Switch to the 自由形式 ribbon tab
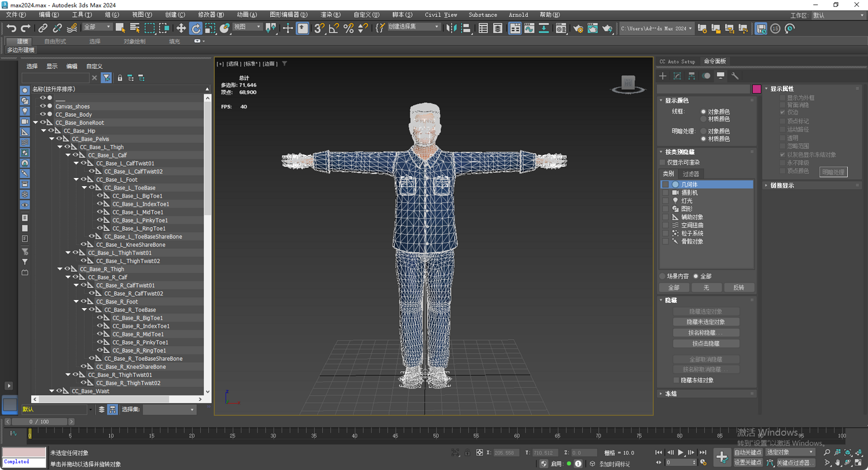The width and height of the screenshot is (868, 470). [55, 42]
